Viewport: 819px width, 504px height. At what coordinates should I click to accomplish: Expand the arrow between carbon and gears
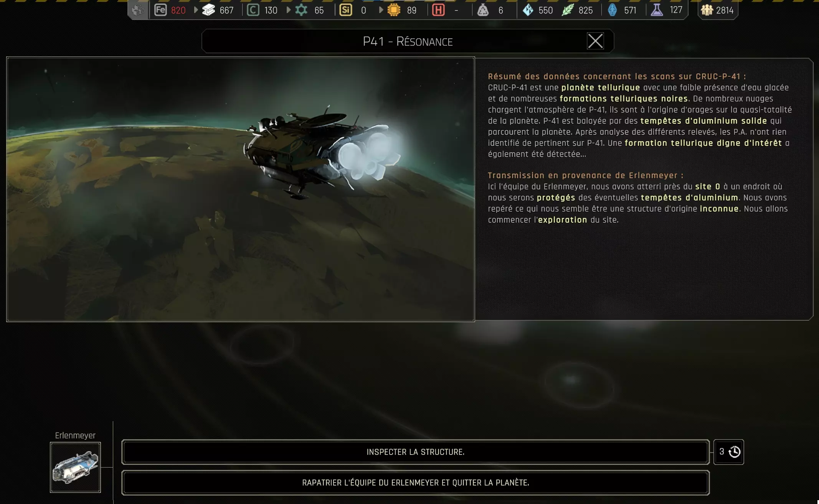289,10
